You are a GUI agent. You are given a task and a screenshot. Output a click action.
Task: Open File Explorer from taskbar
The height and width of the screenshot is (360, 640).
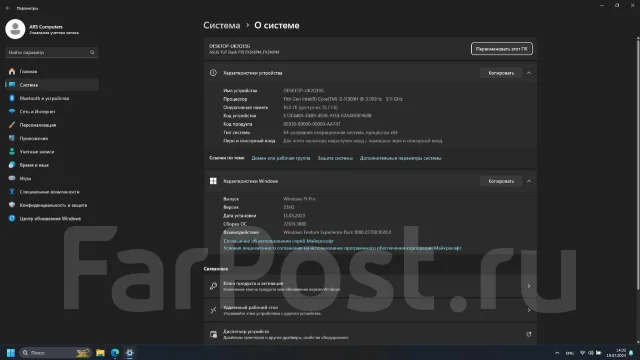coord(100,353)
